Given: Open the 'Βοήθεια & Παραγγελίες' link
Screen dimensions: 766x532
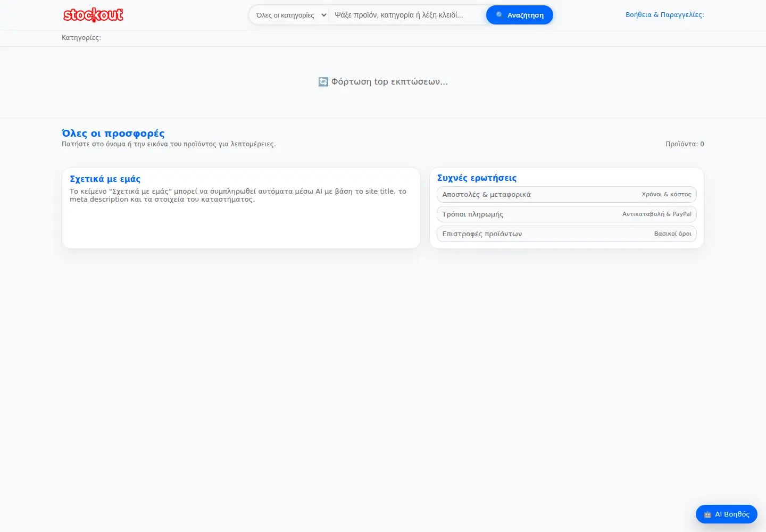Looking at the screenshot, I should pos(665,15).
